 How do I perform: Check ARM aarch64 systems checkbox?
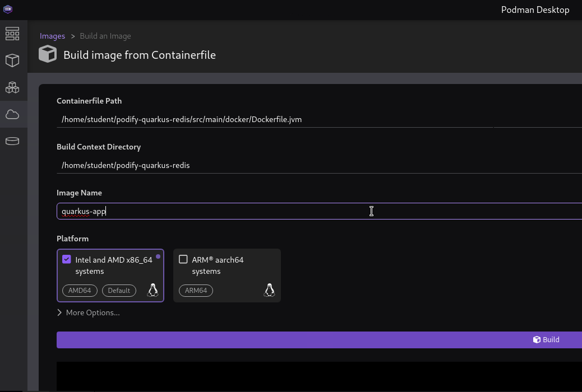[x=183, y=259]
